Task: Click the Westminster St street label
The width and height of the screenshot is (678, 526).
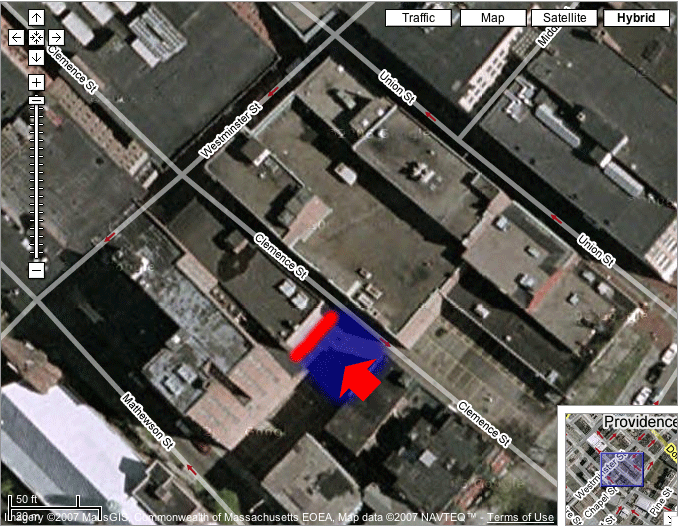Action: click(231, 130)
